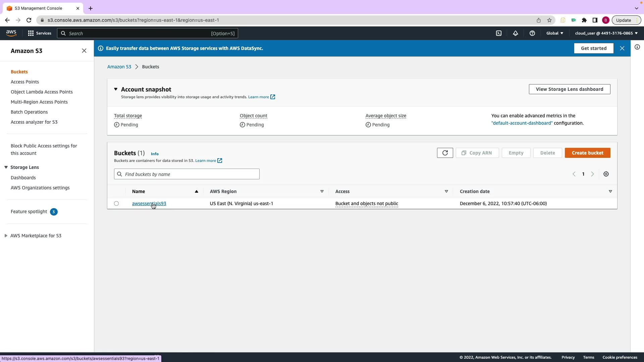Select awsessentials93 bucket radio button
The height and width of the screenshot is (362, 644).
116,203
